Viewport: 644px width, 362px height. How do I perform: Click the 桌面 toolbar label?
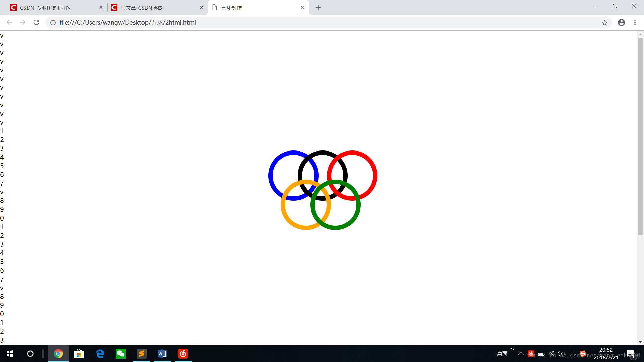coord(502,354)
